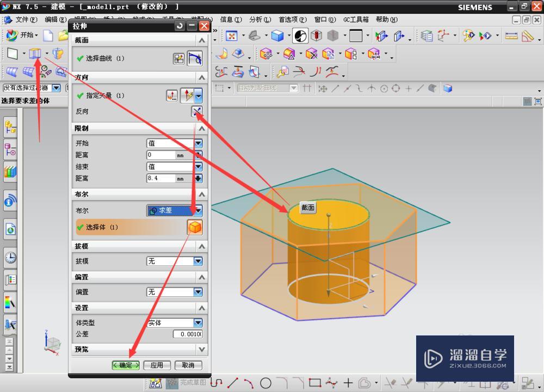
Task: Click the sketch section icon in 截面
Action: click(178, 59)
